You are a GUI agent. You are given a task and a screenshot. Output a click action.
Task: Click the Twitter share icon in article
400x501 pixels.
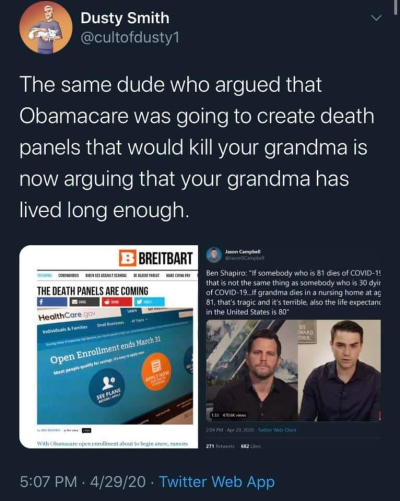tap(149, 302)
